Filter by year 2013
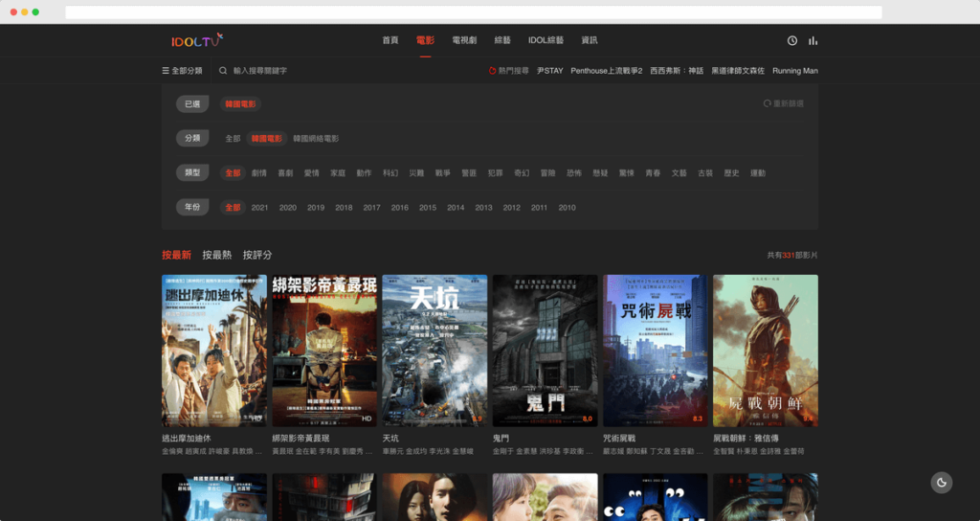Viewport: 980px width, 521px height. coord(483,208)
